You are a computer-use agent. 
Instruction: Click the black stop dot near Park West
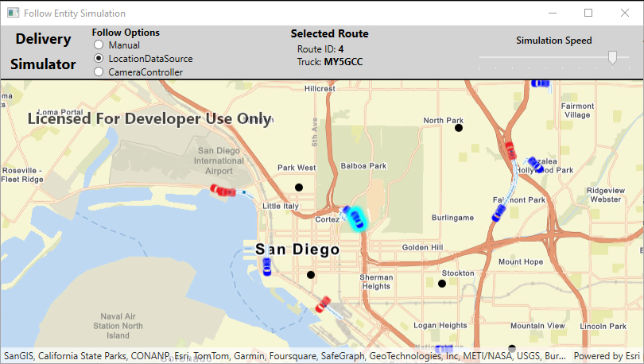click(299, 187)
